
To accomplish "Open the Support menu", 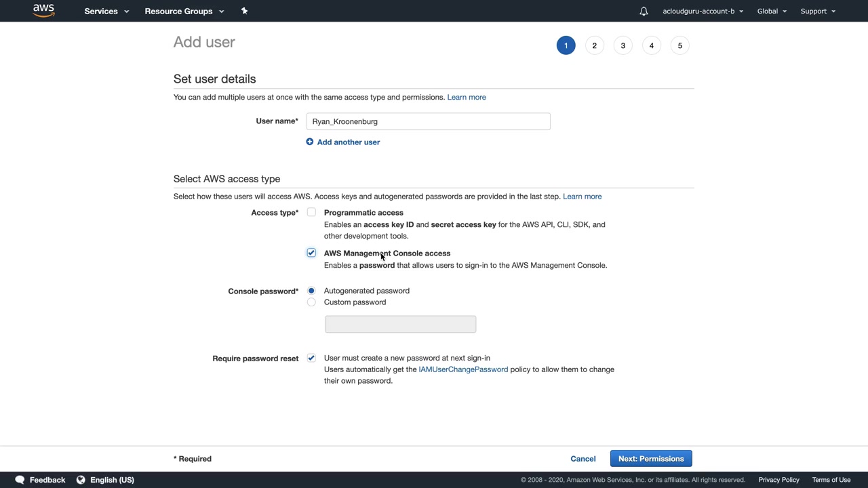I will coord(818,11).
